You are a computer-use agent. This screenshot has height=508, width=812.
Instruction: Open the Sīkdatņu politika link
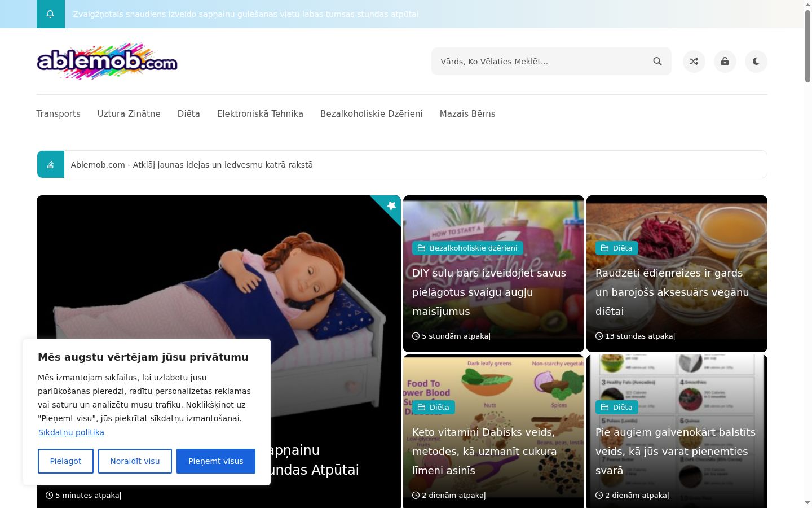click(x=71, y=432)
